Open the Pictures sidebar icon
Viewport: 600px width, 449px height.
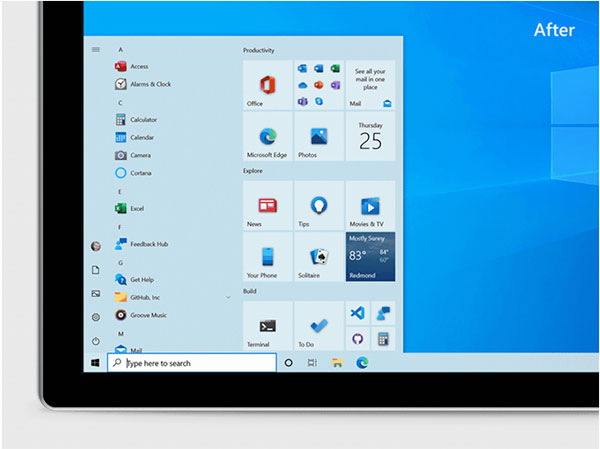point(96,294)
